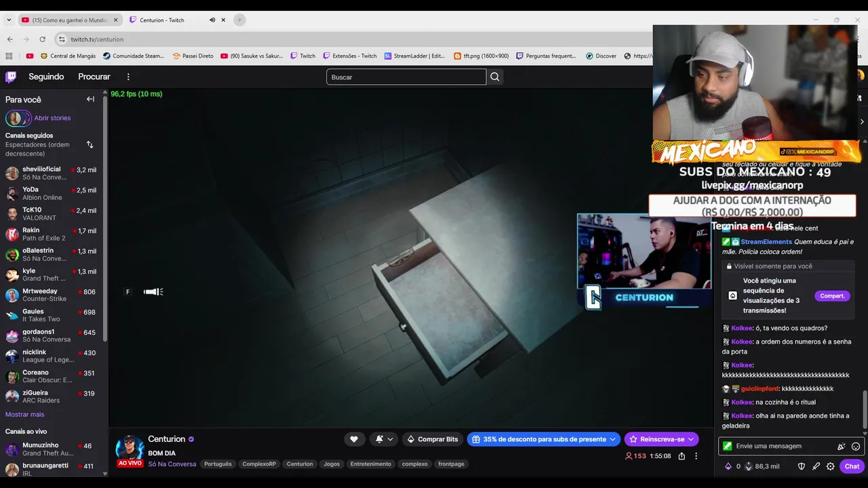Click Comprar Bits button
This screenshot has height=488, width=868.
432,439
